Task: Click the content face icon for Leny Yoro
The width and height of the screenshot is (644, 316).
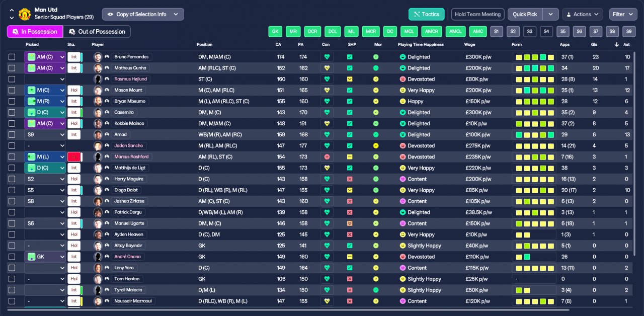Action: (x=403, y=268)
